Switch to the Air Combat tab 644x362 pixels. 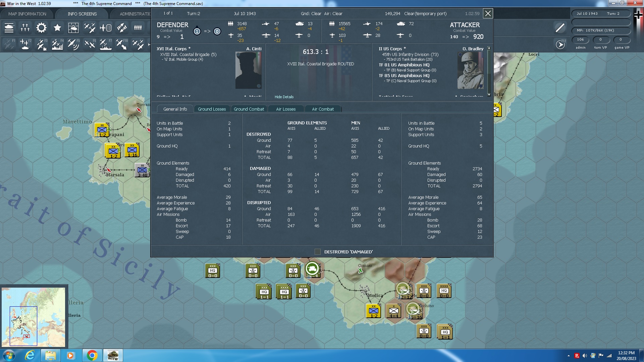(x=323, y=109)
